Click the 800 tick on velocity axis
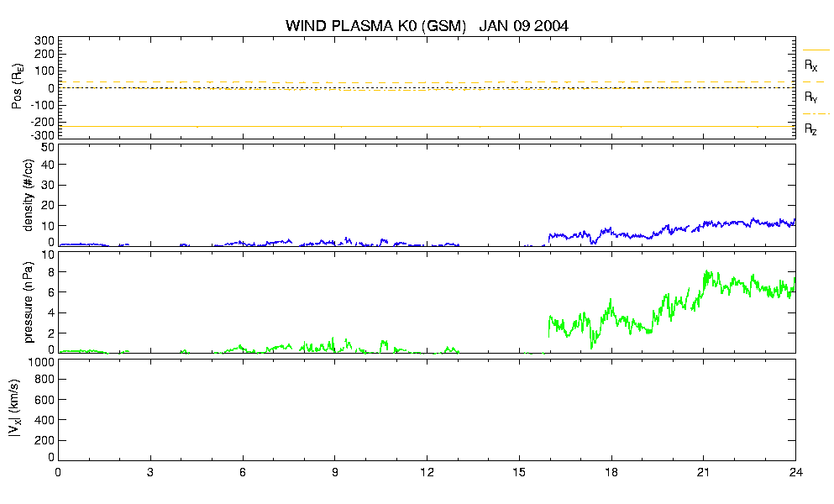Image resolution: width=834 pixels, height=504 pixels. click(45, 380)
